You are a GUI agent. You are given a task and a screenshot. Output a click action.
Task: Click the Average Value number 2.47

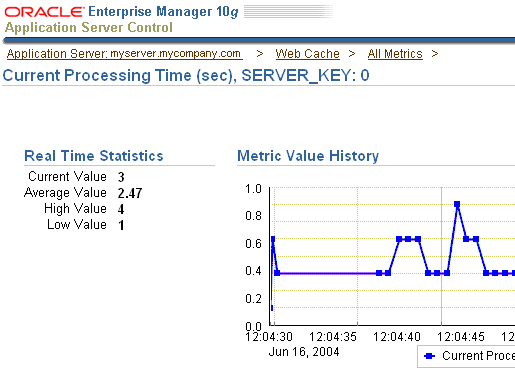(x=130, y=193)
